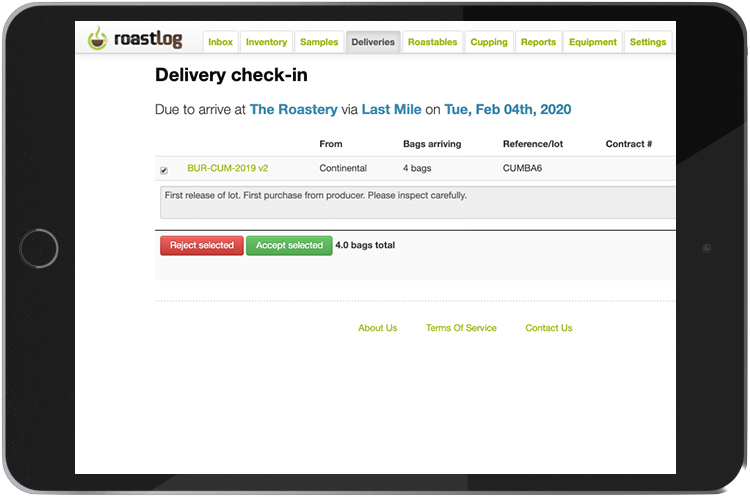The height and width of the screenshot is (497, 750).
Task: Click the Reject selected button
Action: (201, 245)
